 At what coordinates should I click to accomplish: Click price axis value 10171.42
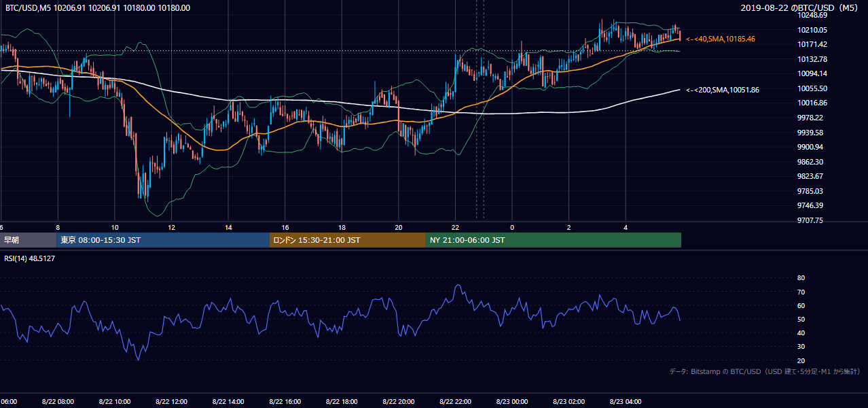[x=812, y=44]
